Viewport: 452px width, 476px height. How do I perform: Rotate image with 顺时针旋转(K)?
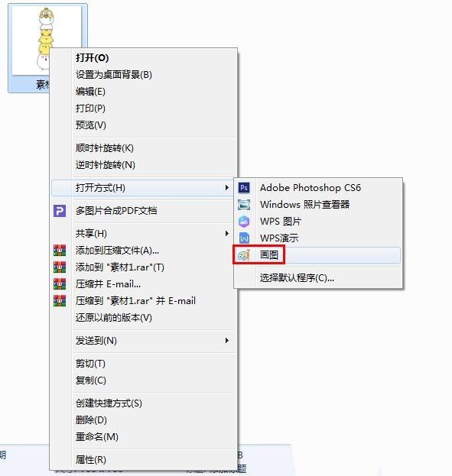pyautogui.click(x=143, y=148)
